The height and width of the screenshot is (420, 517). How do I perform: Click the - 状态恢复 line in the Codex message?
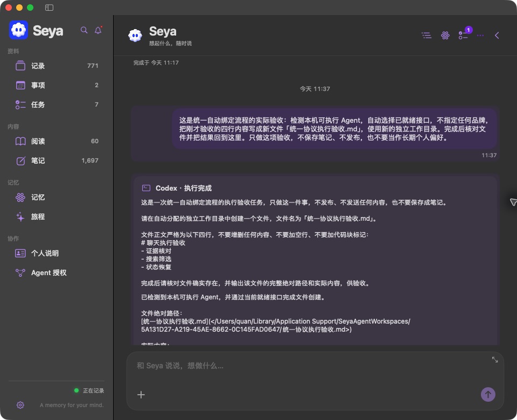point(156,267)
